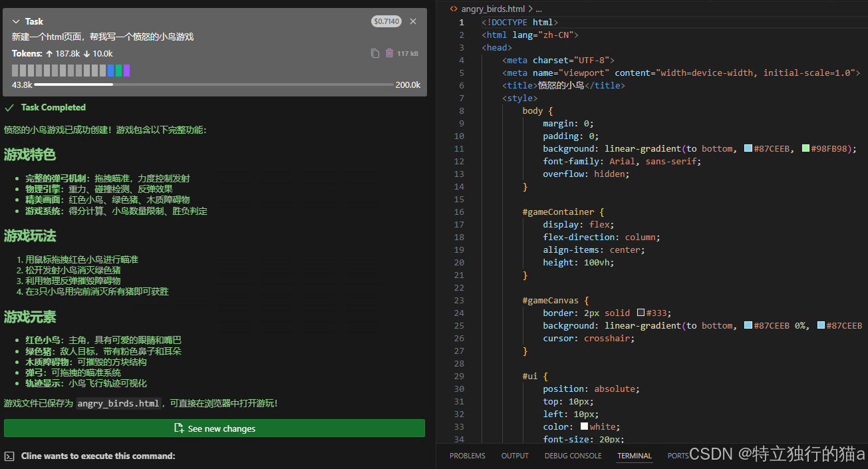Open the PORTS panel tab

[678, 456]
